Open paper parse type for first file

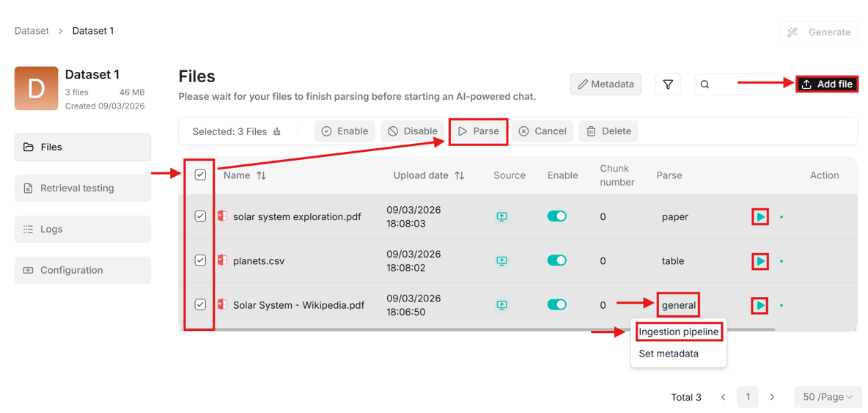[674, 217]
